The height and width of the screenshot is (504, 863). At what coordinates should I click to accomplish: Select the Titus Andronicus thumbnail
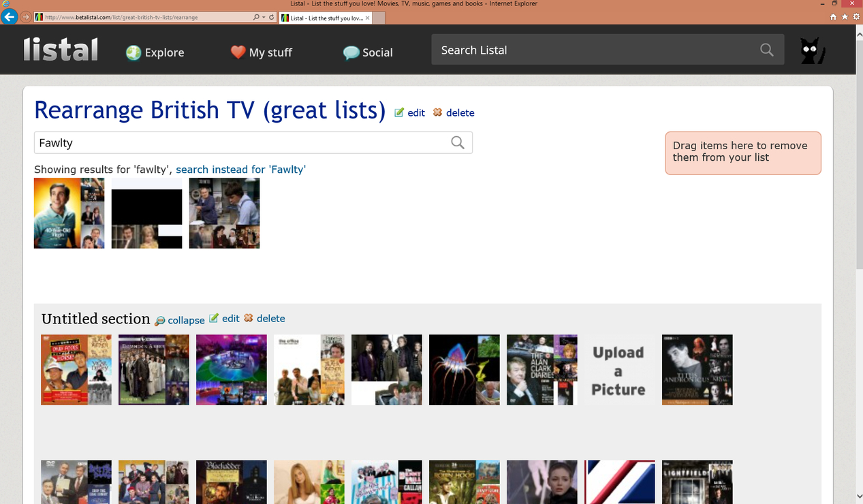697,370
